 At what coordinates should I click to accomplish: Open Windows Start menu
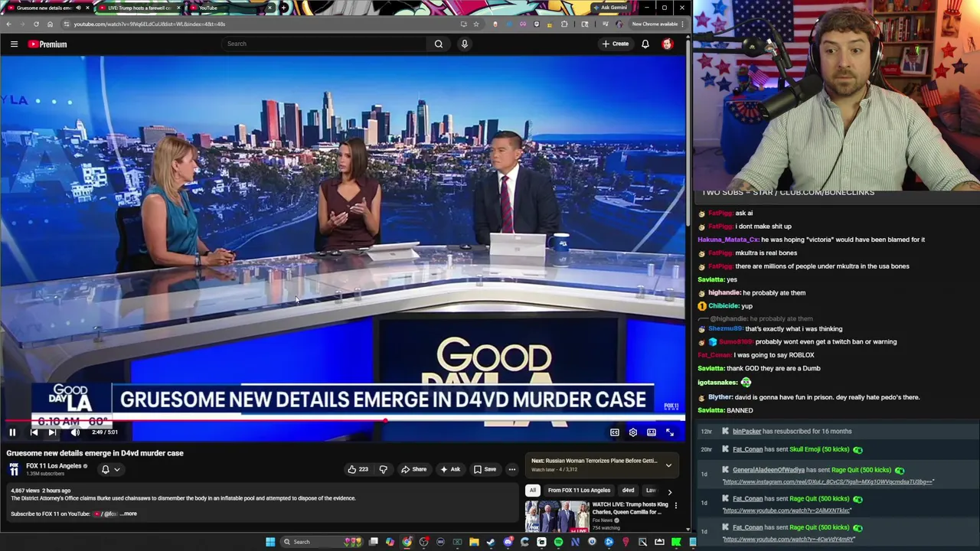click(270, 542)
